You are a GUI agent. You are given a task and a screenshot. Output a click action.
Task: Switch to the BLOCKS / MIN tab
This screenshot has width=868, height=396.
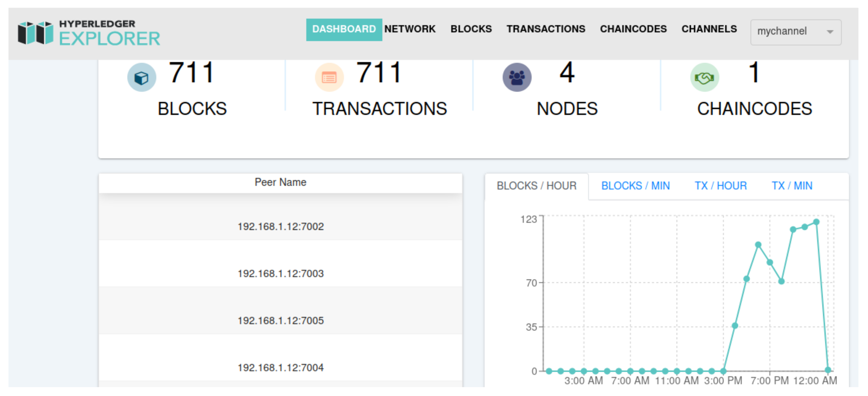tap(635, 186)
